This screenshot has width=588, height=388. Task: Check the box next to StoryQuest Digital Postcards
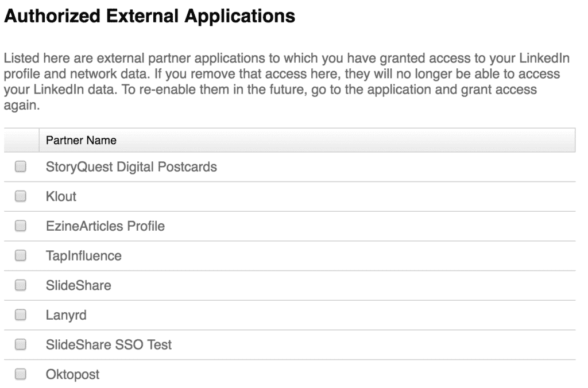tap(20, 166)
